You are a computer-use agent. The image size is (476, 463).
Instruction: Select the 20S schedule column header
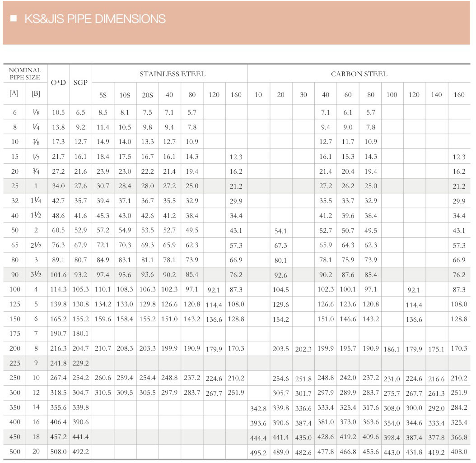point(147,95)
